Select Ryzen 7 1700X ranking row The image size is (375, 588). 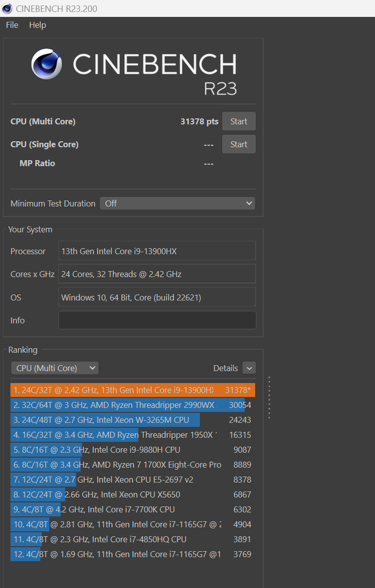[x=133, y=465]
